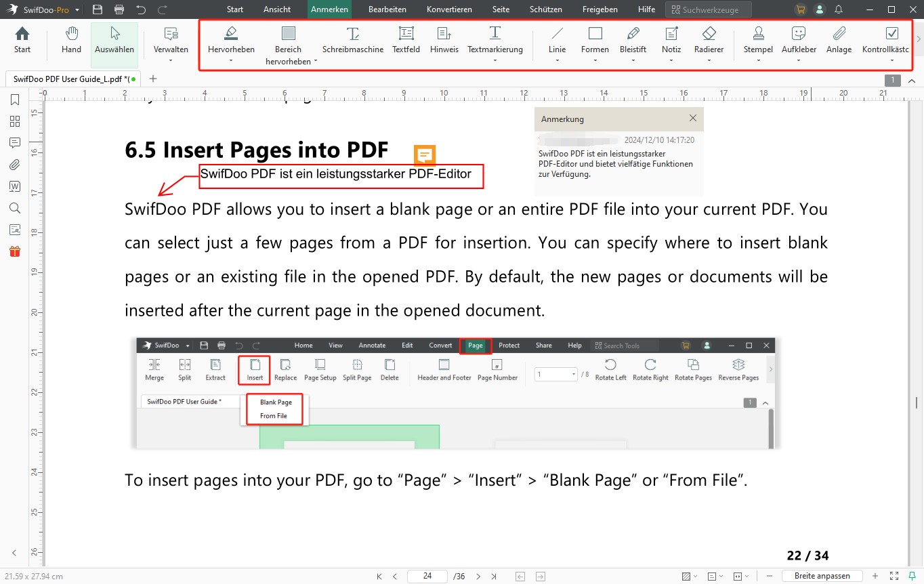This screenshot has width=924, height=584.
Task: Go to the previous page
Action: (395, 577)
